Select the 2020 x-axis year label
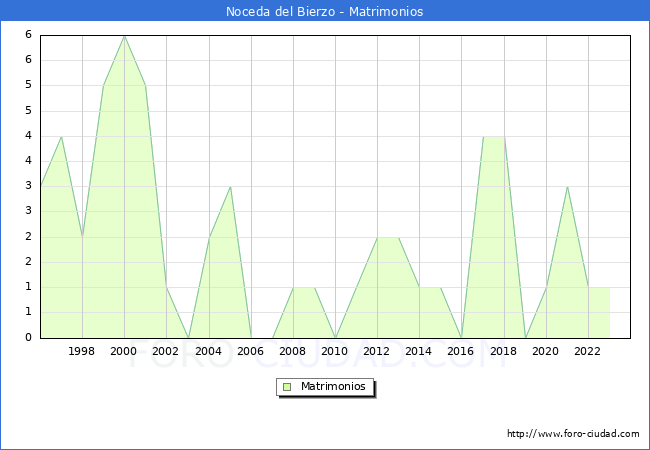This screenshot has width=650, height=450. [x=546, y=351]
